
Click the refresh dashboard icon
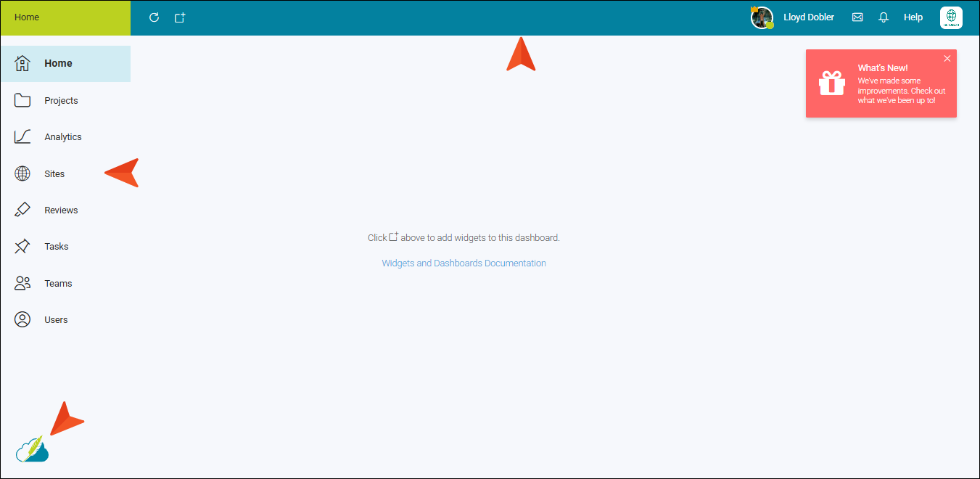(x=154, y=17)
